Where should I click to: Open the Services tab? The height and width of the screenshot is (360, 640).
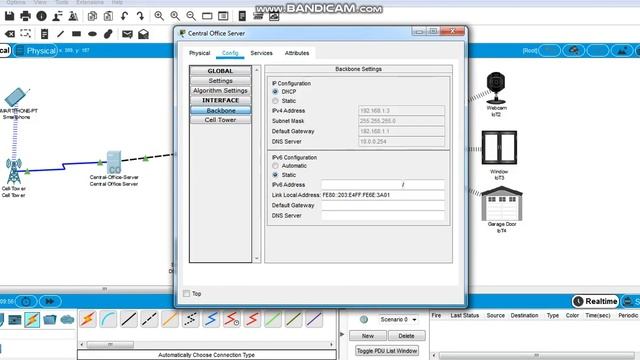[262, 53]
